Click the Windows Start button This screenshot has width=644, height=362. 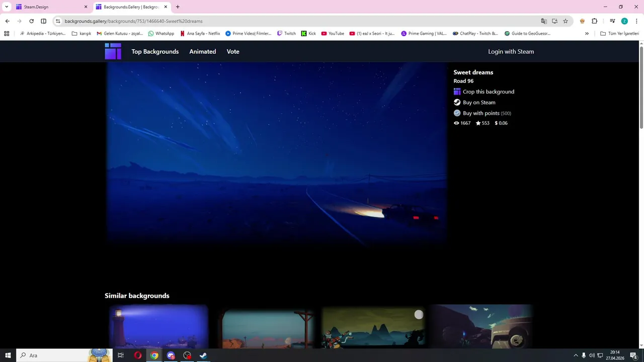click(8, 355)
